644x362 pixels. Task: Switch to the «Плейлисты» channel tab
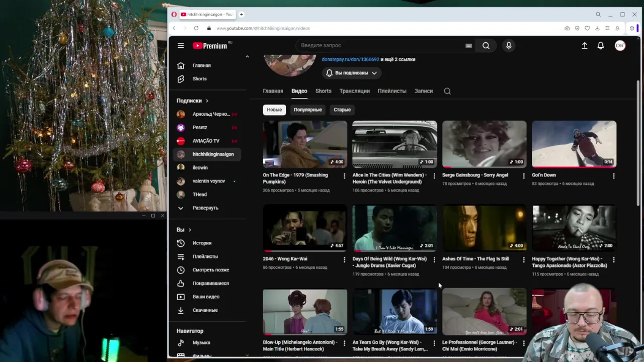pos(392,91)
